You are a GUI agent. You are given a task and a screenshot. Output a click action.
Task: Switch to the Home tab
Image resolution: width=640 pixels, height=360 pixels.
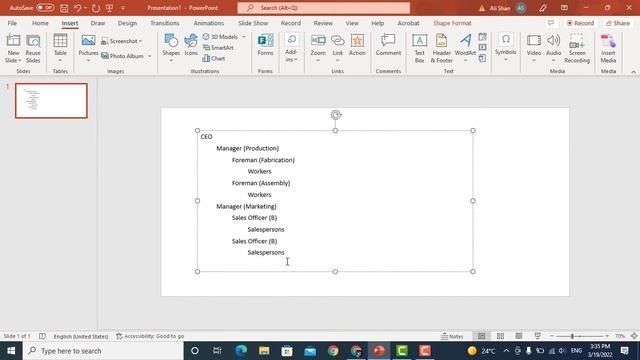pos(40,23)
